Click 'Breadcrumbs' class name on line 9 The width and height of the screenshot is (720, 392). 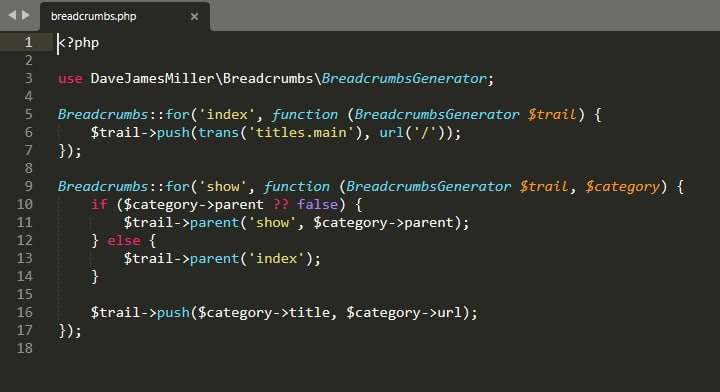coord(103,186)
